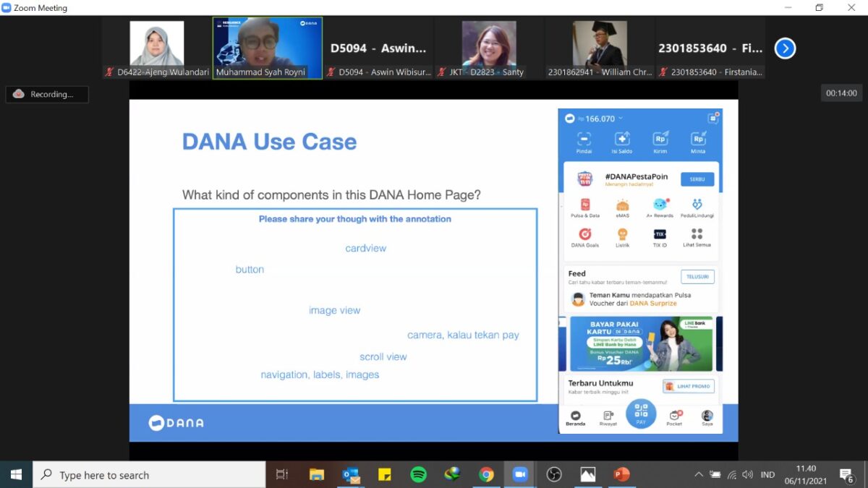Open the PeduliLindungi icon
This screenshot has width=868, height=488.
(697, 205)
